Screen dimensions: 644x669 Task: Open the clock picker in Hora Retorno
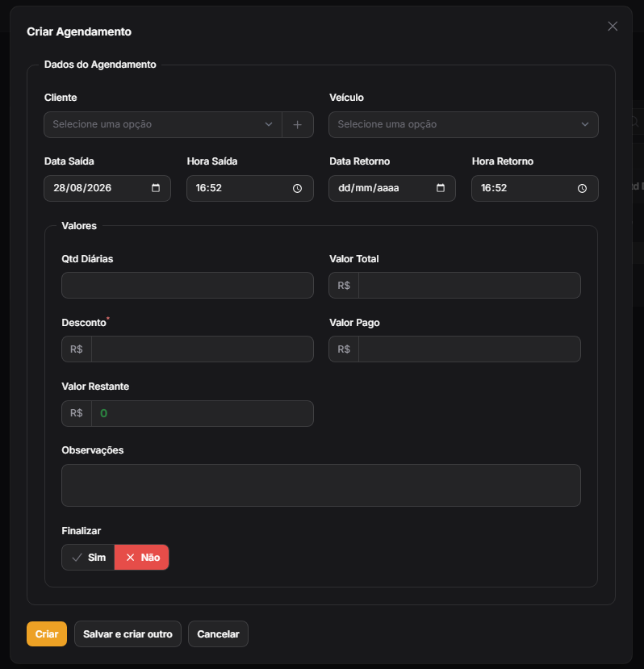[x=582, y=188]
